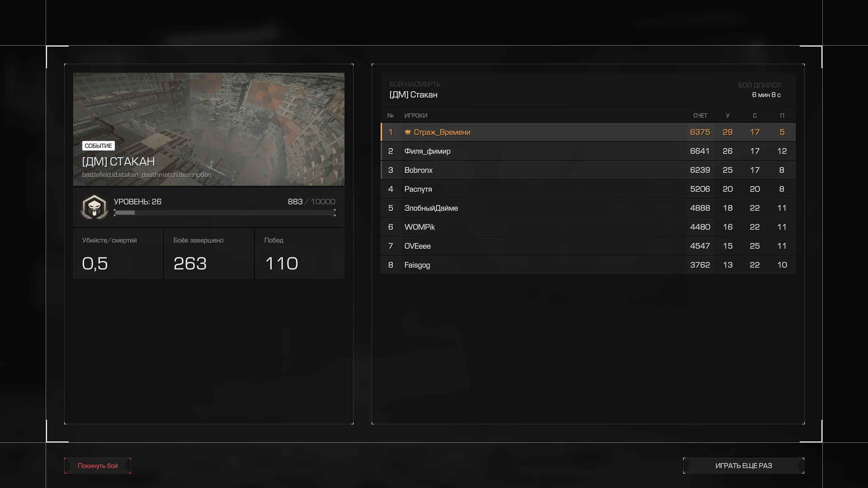Leave the match with Покинуть бой
Image resolution: width=868 pixels, height=488 pixels.
point(98,466)
